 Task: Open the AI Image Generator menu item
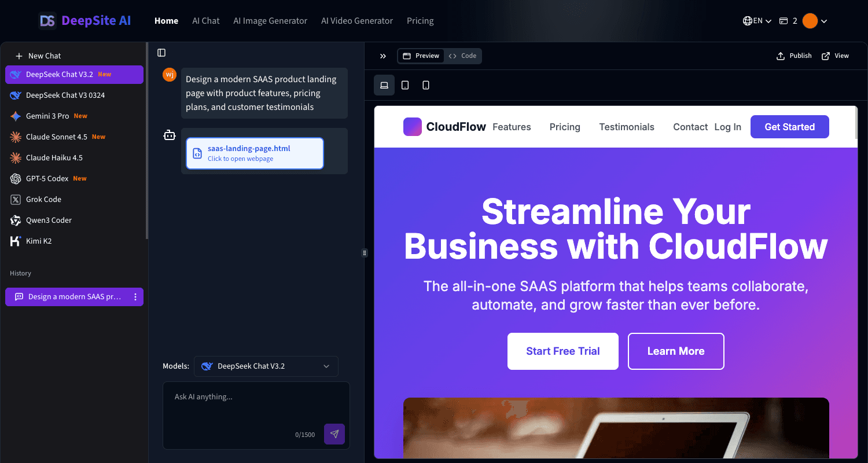point(270,20)
